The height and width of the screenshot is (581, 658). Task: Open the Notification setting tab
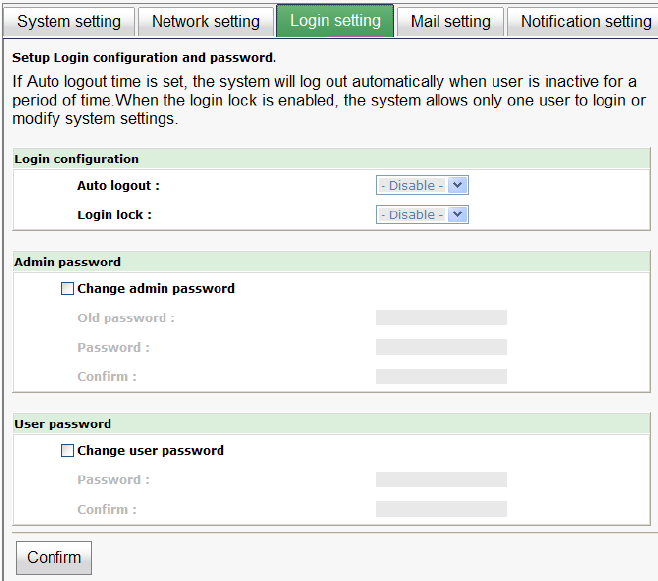point(585,21)
